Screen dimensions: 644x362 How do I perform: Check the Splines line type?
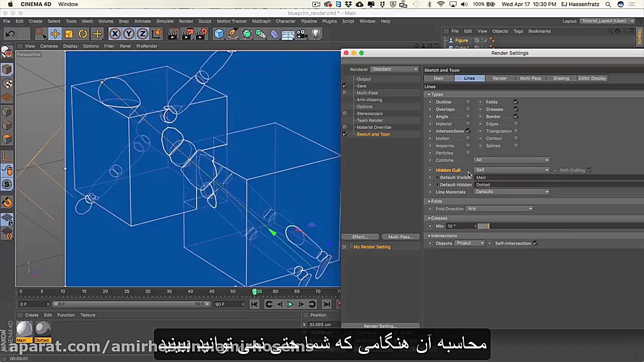pos(516,145)
